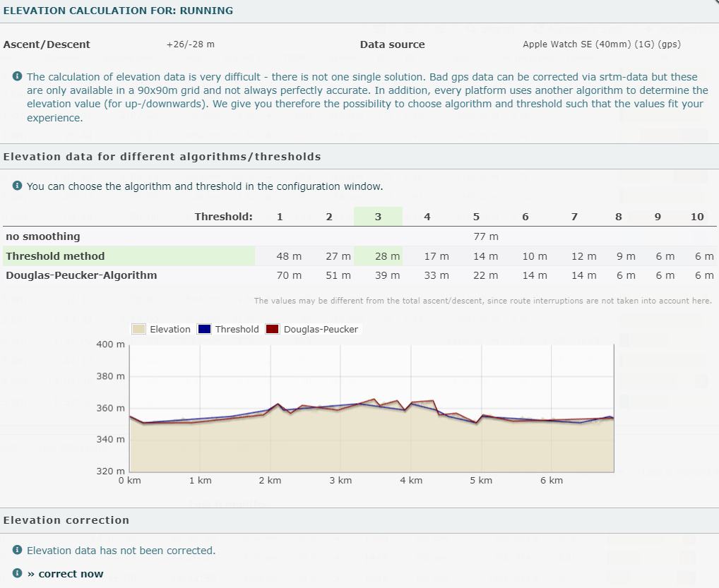Click the route interruptions note below the table
The image size is (719, 588).
pos(483,301)
